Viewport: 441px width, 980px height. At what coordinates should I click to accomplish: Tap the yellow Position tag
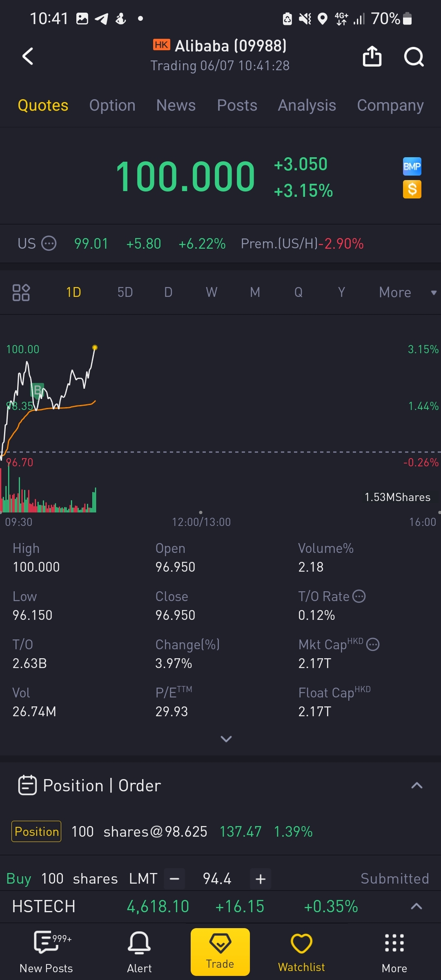36,831
